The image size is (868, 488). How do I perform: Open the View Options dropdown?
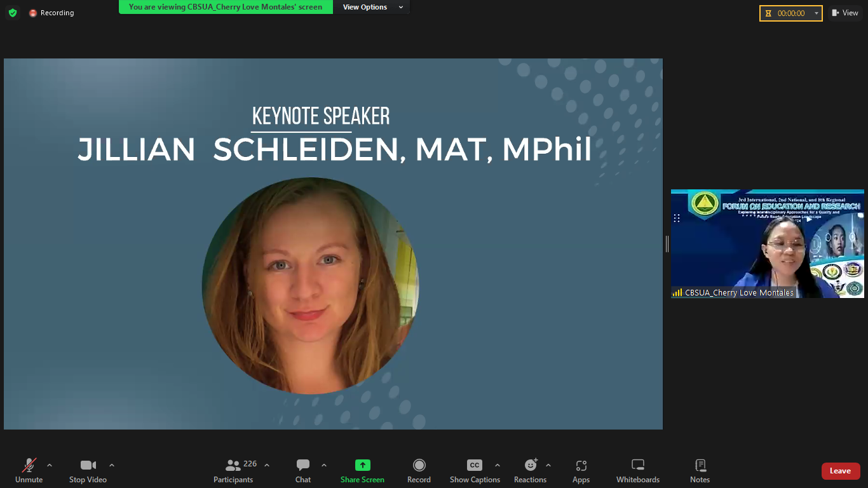tap(372, 7)
